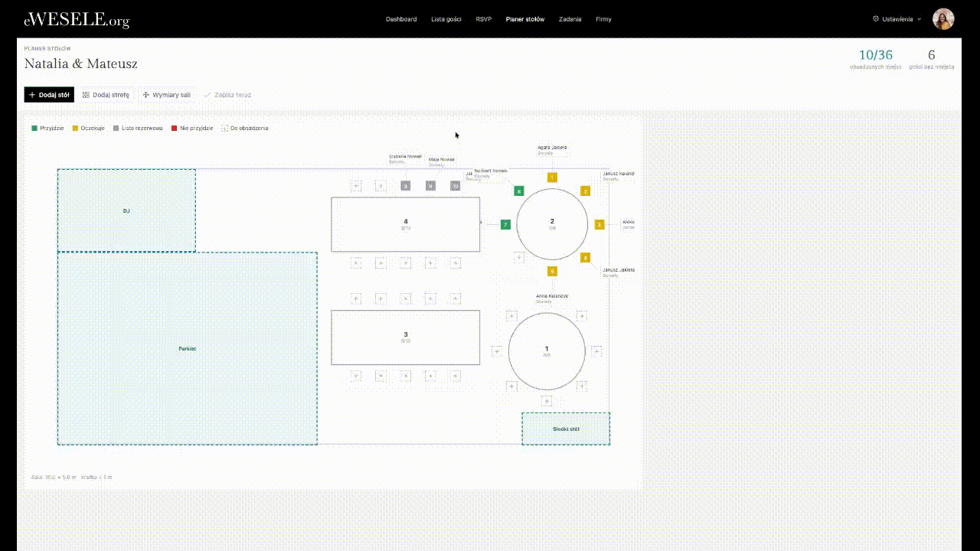Click green seat 7 at table 2
This screenshot has width=980, height=551.
coord(505,224)
